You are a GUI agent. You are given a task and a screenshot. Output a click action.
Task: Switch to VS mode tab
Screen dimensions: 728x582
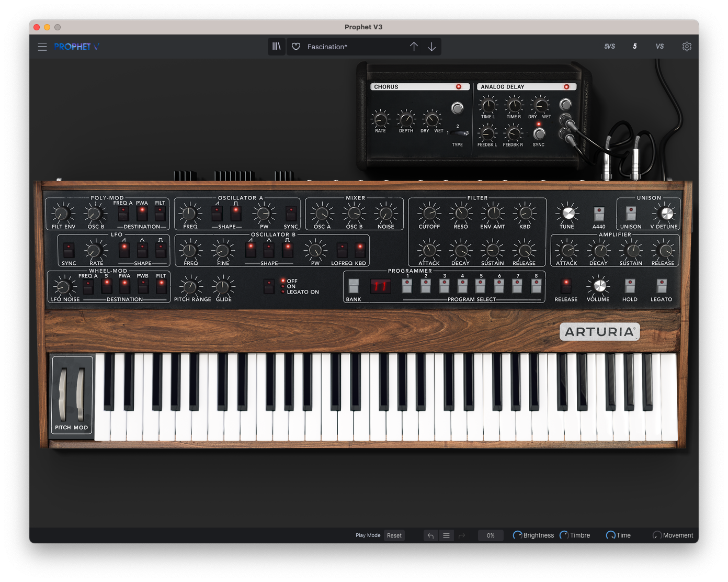click(x=659, y=47)
